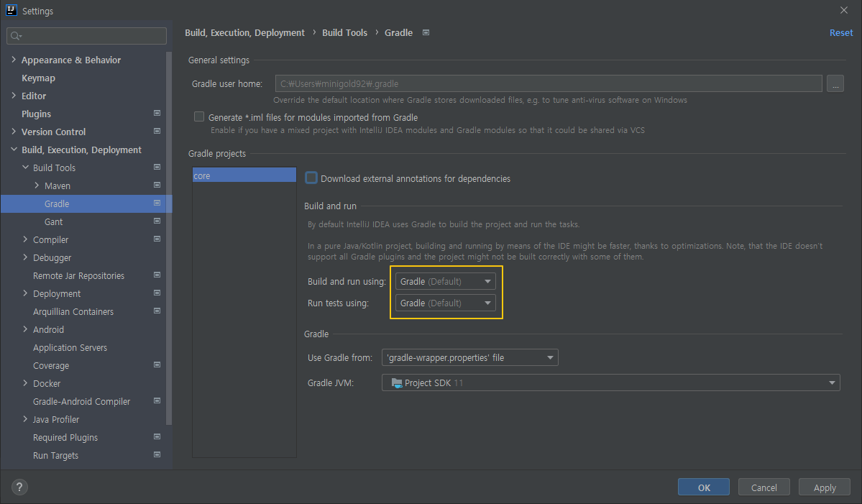Select Remote Jar Repositories item
The width and height of the screenshot is (862, 504).
point(78,275)
